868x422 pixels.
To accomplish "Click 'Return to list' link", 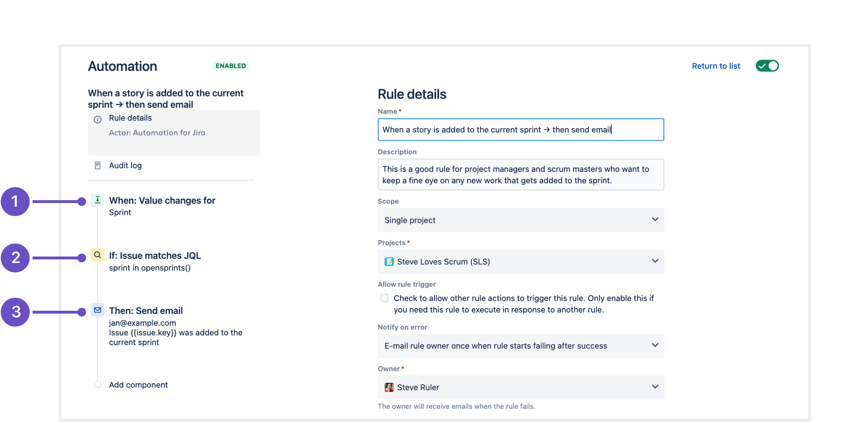I will click(715, 65).
